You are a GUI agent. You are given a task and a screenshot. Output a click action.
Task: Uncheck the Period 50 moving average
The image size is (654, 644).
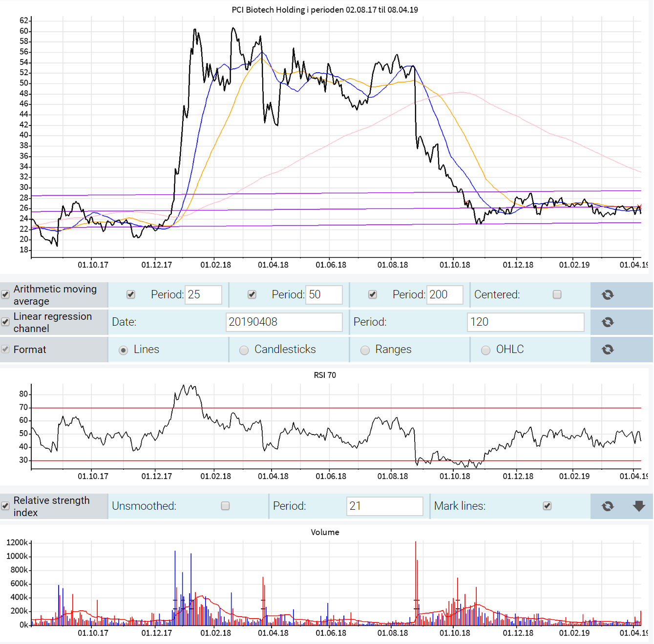[x=252, y=294]
